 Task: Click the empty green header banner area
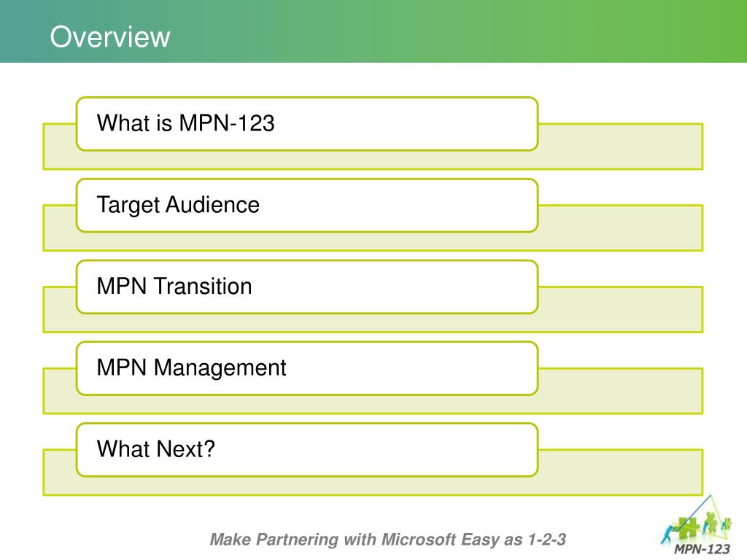tap(457, 31)
